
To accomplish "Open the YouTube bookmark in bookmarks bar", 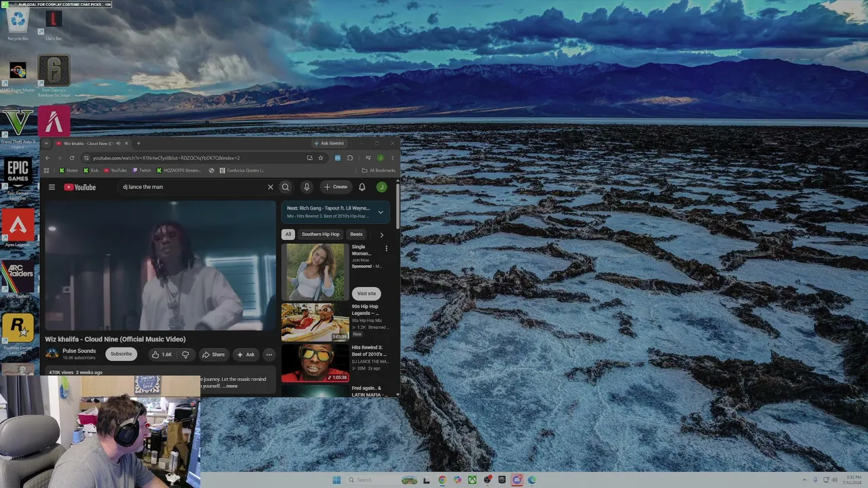I will click(115, 171).
